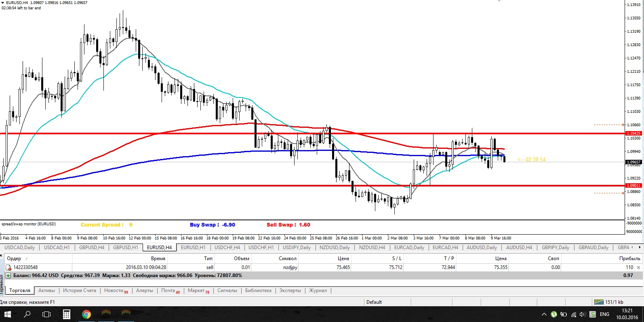Image resolution: width=644 pixels, height=322 pixels.
Task: Open the EURCAD,Daily chart tab
Action: (409, 248)
